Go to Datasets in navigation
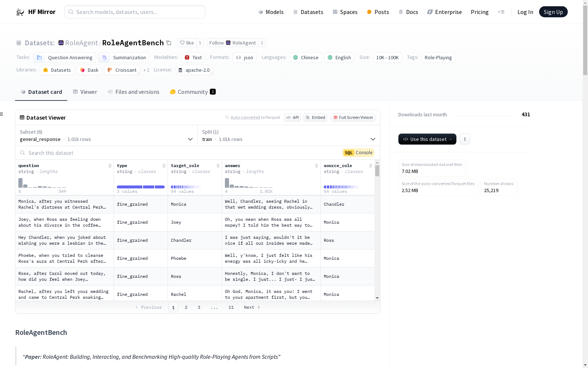Viewport: 588px width, 368px height. click(308, 12)
